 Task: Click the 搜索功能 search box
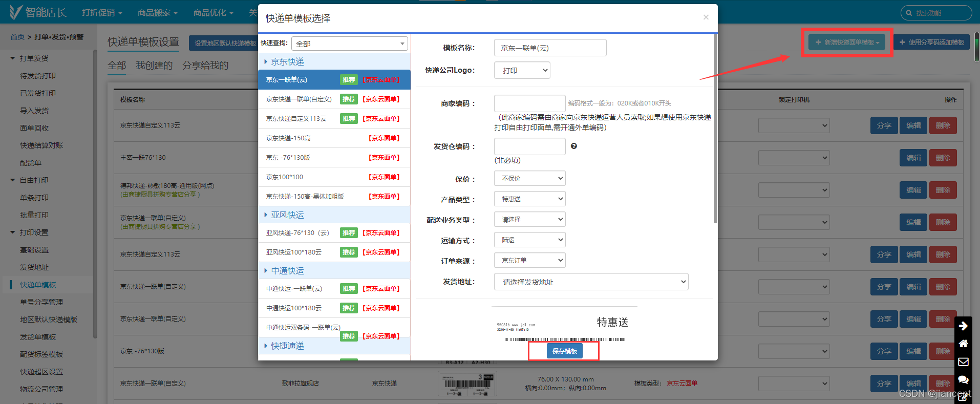(x=936, y=13)
